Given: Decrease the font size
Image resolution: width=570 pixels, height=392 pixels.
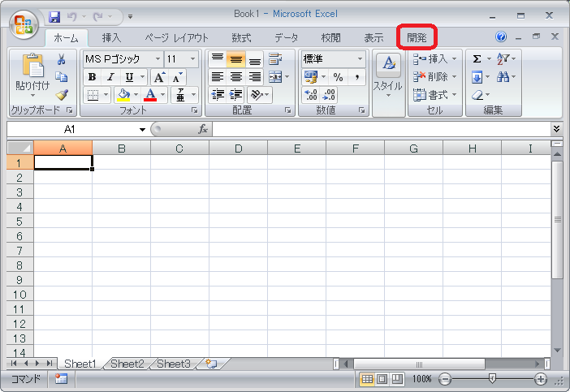Looking at the screenshot, I should [x=177, y=77].
